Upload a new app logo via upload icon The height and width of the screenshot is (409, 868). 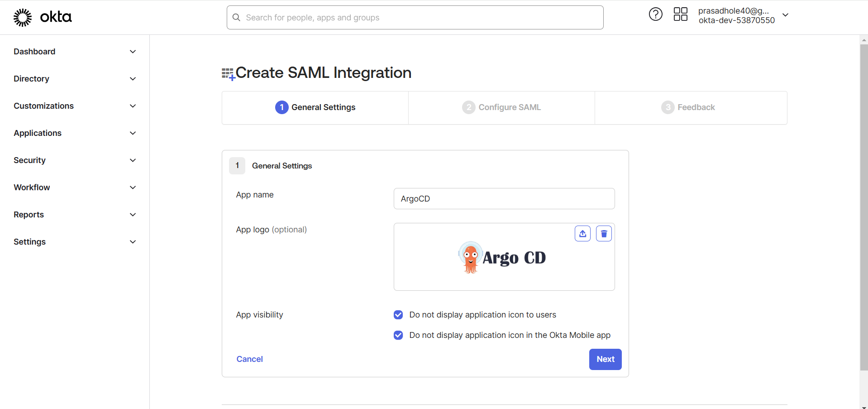(x=582, y=233)
